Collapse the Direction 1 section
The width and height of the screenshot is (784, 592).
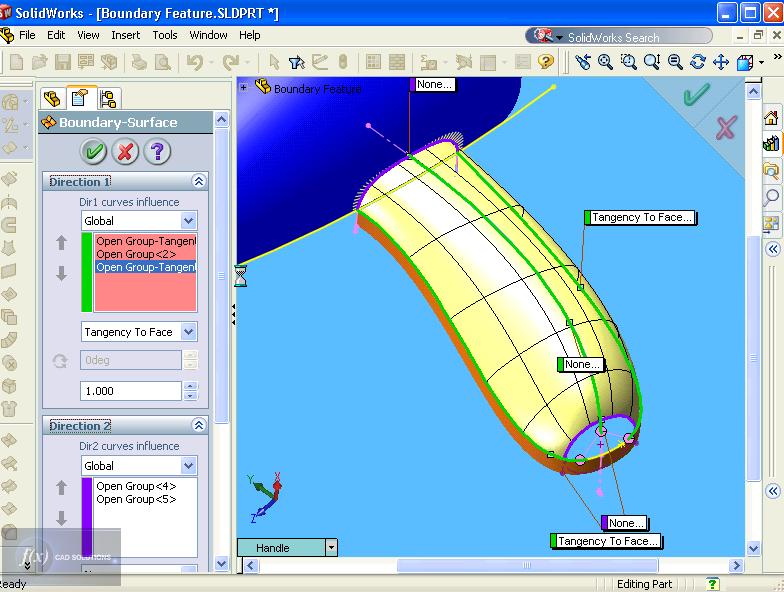click(198, 181)
